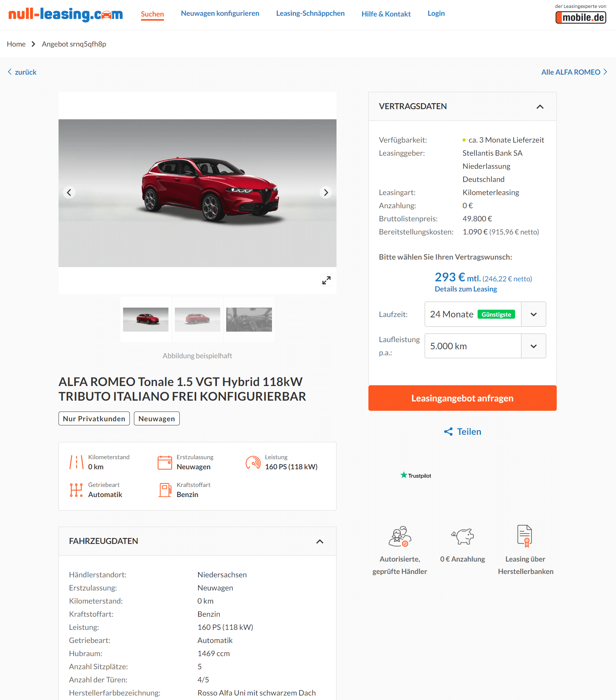Open Details zum Leasing link
616x700 pixels.
pyautogui.click(x=466, y=289)
